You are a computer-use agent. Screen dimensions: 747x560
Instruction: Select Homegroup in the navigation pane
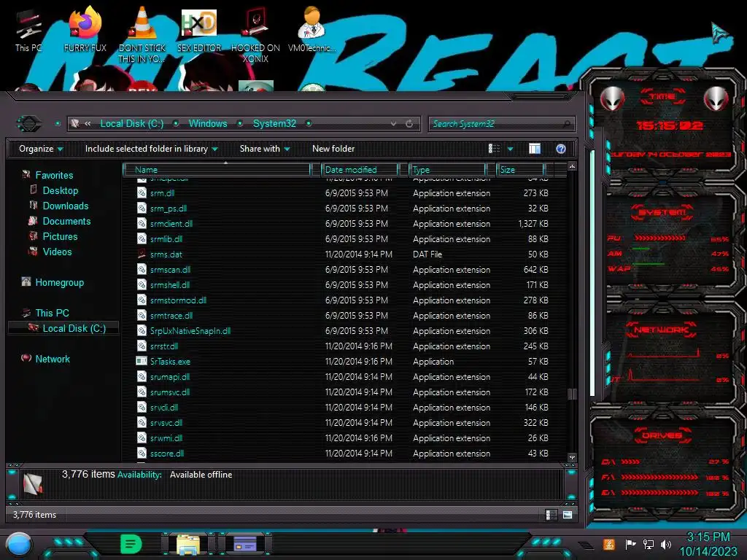pos(59,282)
